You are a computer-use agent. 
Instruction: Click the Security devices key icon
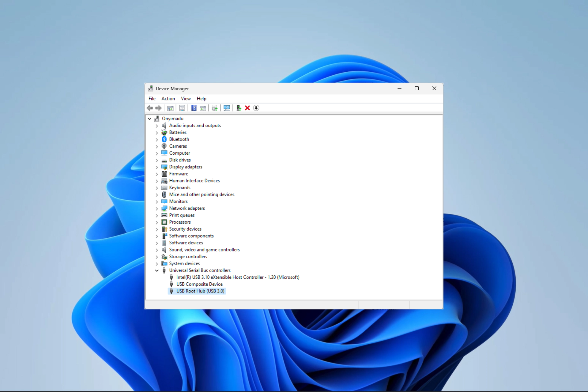164,229
